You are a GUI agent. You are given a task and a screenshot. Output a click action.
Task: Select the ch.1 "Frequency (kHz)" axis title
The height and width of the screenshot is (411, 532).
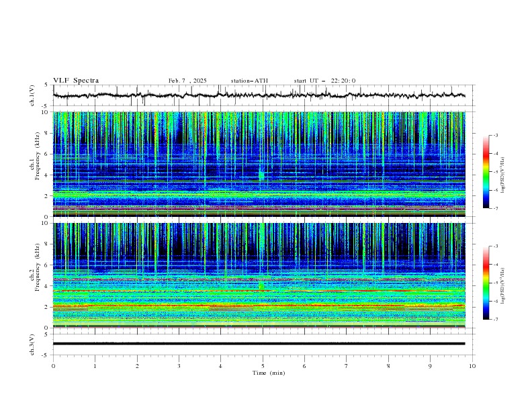tap(38, 154)
